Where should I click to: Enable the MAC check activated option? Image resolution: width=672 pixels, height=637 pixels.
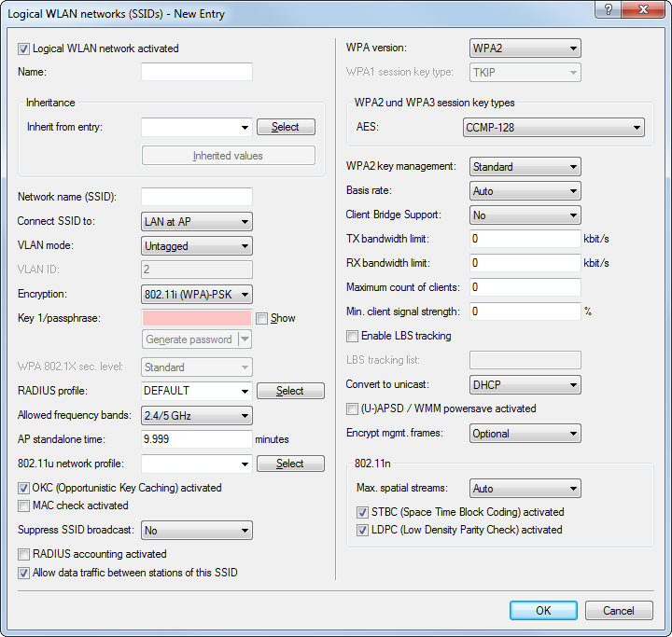click(x=24, y=505)
